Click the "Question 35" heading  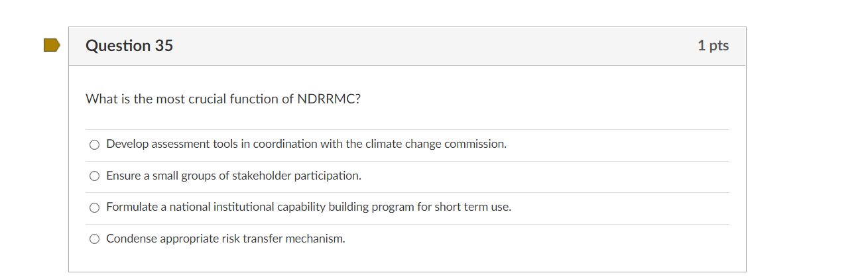pos(129,46)
